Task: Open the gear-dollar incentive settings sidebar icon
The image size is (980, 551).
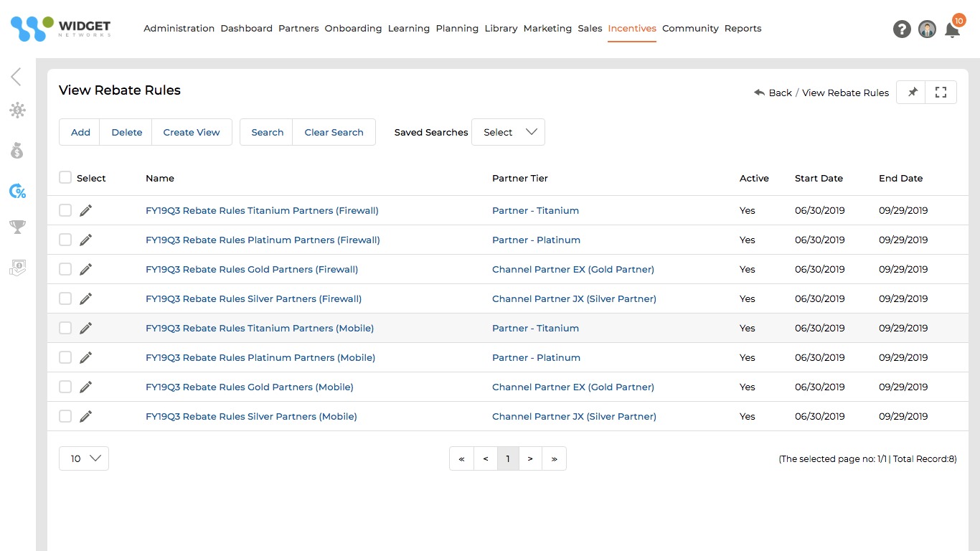Action: click(x=17, y=110)
